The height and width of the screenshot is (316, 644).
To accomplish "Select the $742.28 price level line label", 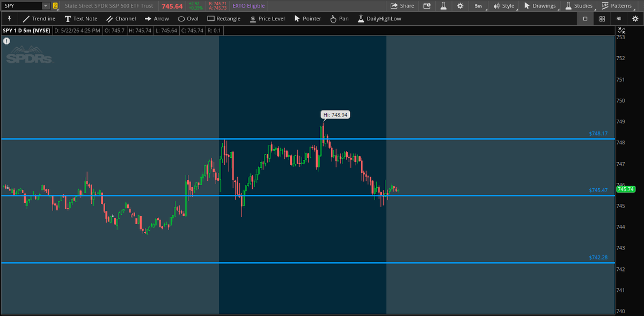I will point(598,258).
